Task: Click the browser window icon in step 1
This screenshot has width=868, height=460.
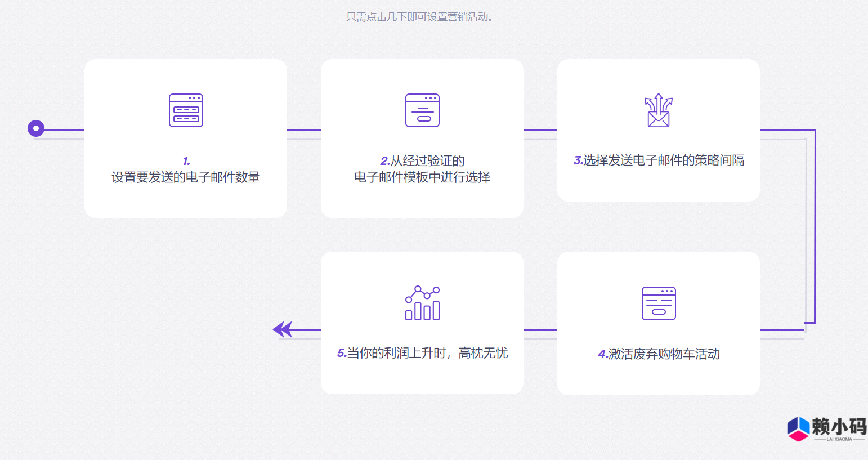Action: (x=186, y=110)
